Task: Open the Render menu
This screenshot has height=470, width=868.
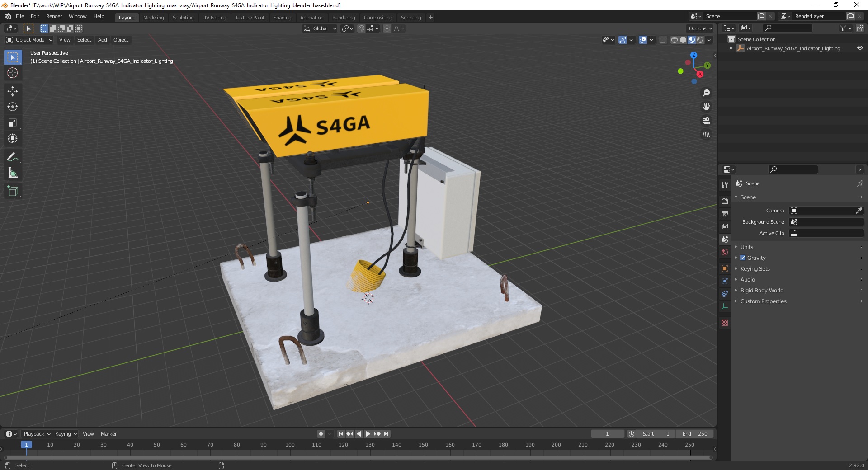Action: pyautogui.click(x=54, y=16)
